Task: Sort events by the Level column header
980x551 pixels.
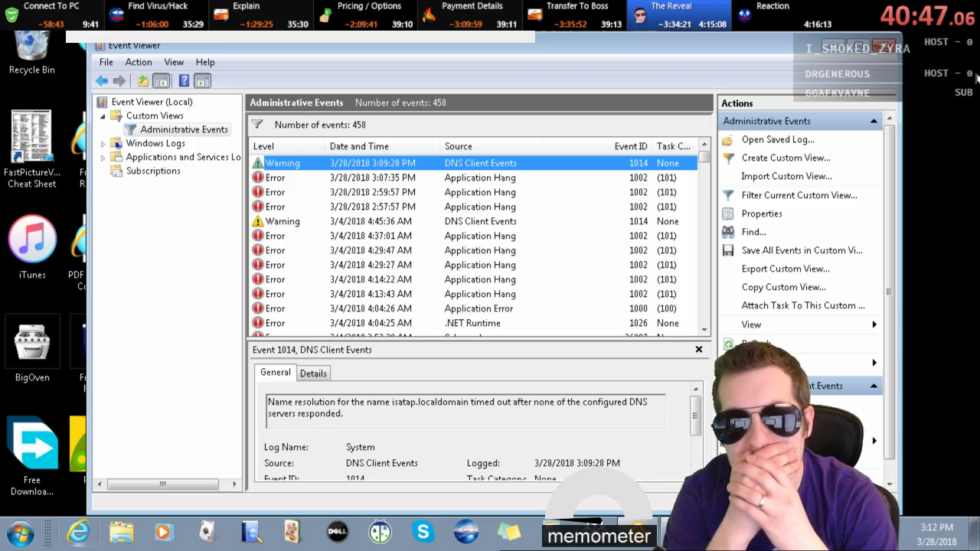Action: click(287, 146)
